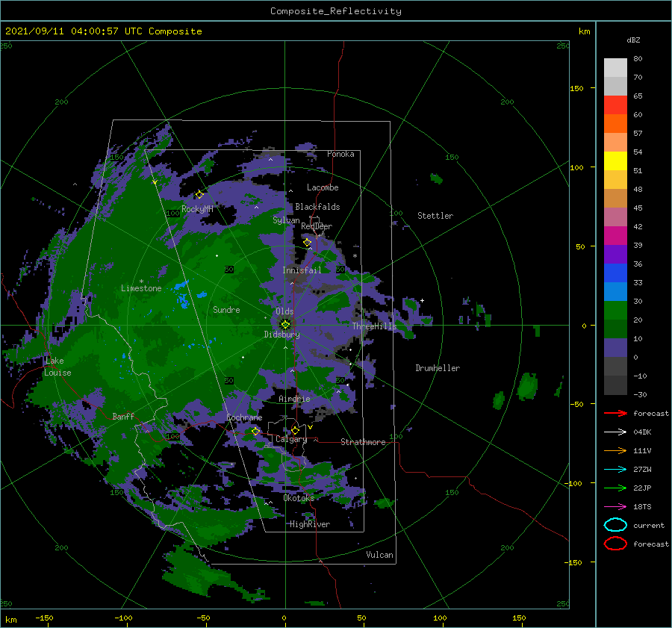Click the red forecast arrow in the legend
This screenshot has width=672, height=628.
[x=615, y=413]
